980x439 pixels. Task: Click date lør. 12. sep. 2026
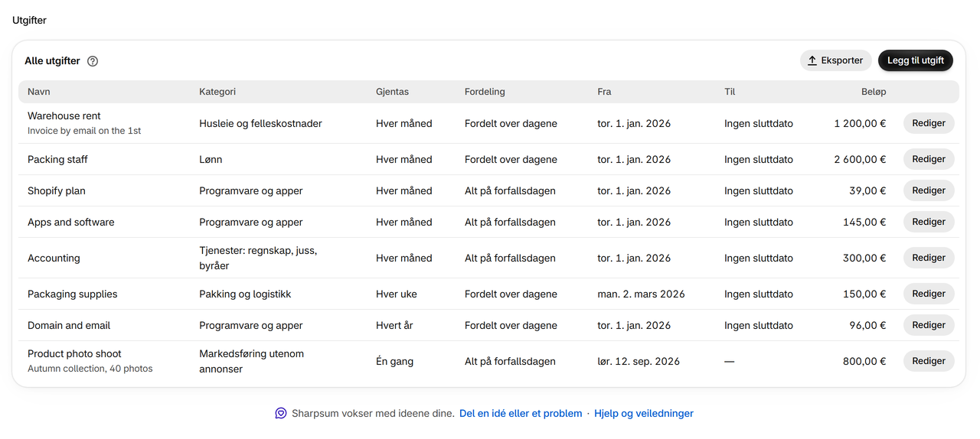pos(639,361)
